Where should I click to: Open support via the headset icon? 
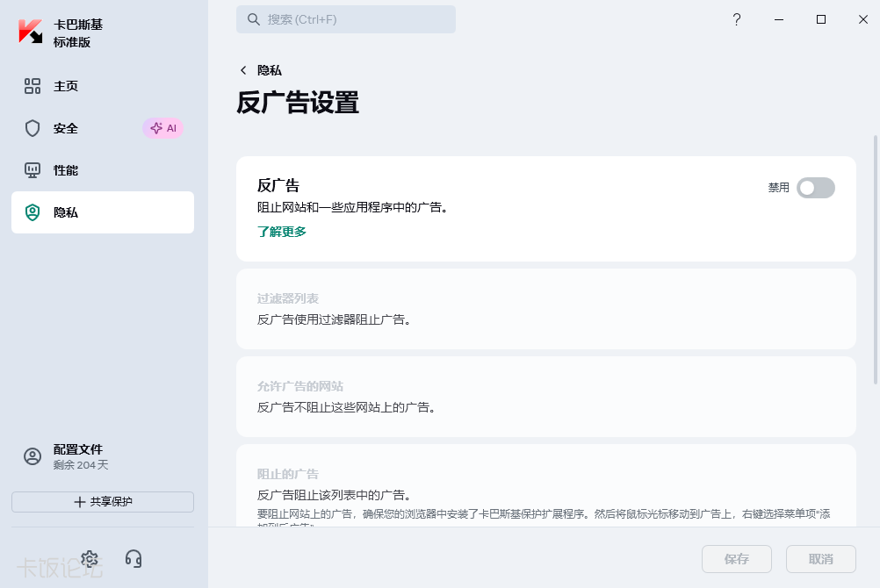pyautogui.click(x=133, y=559)
